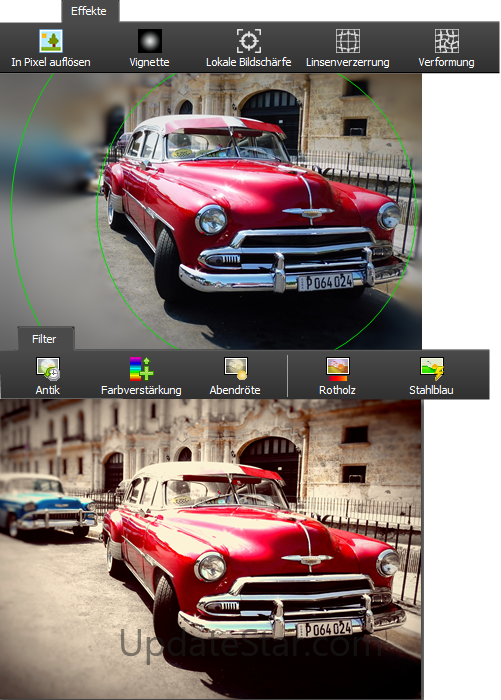The width and height of the screenshot is (501, 700).
Task: Select the In Pixel auflösen effect icon
Action: 51,41
